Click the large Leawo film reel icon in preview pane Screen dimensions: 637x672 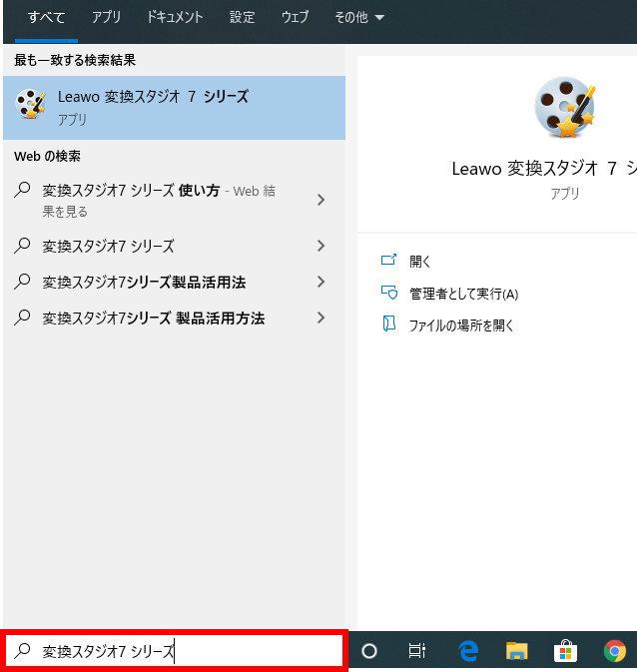[x=564, y=108]
